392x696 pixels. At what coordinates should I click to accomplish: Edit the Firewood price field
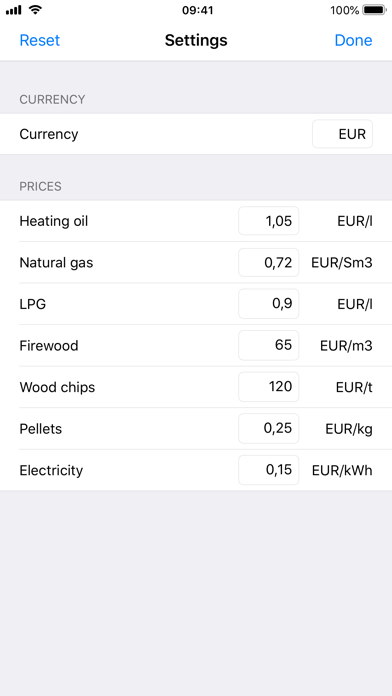[x=269, y=345]
